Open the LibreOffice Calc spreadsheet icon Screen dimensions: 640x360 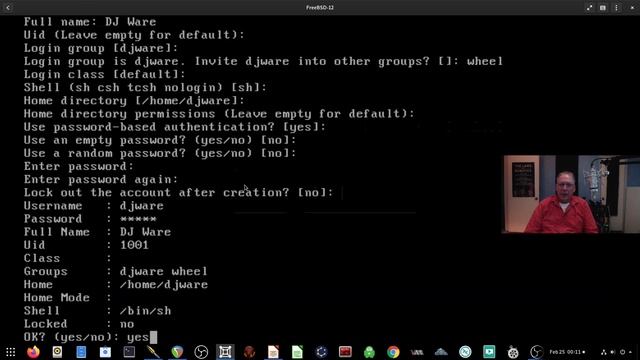(x=297, y=352)
